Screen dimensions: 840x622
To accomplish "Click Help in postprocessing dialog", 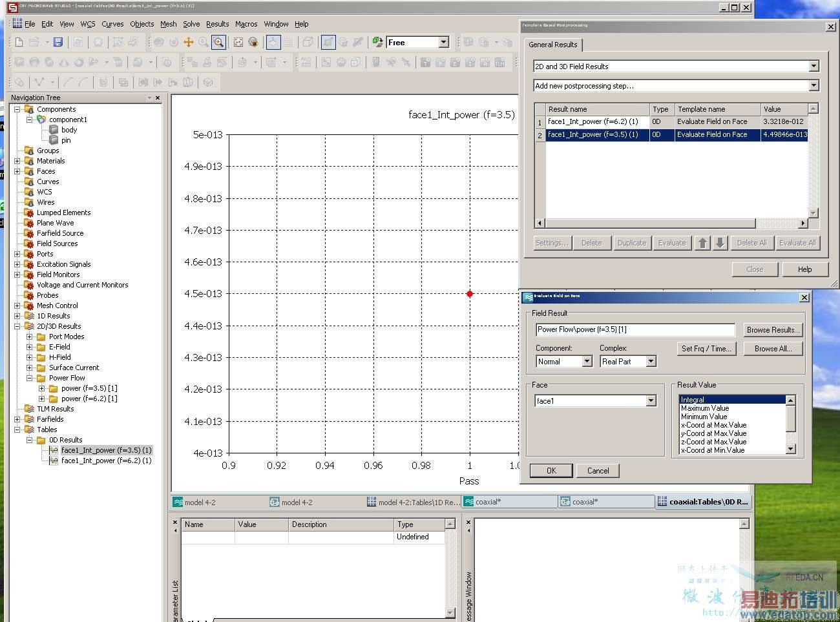I will (x=804, y=269).
